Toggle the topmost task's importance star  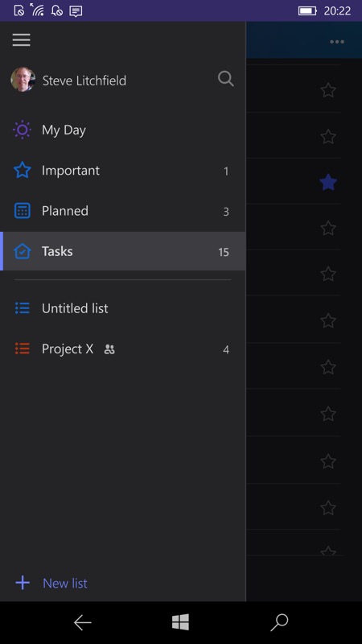(328, 90)
